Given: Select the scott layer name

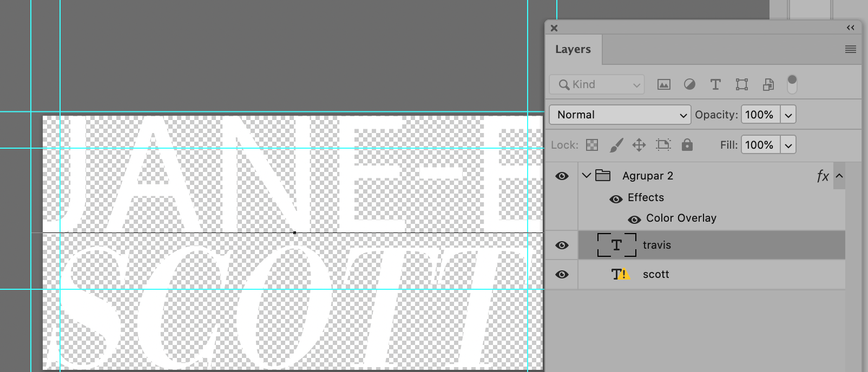Looking at the screenshot, I should [656, 274].
